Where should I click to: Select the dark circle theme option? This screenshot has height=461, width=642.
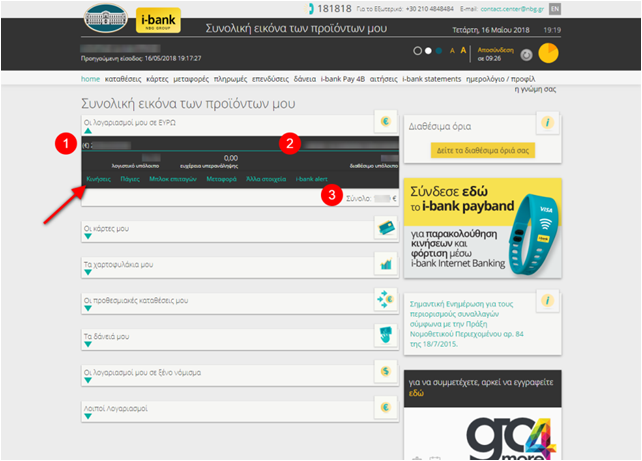coord(417,51)
